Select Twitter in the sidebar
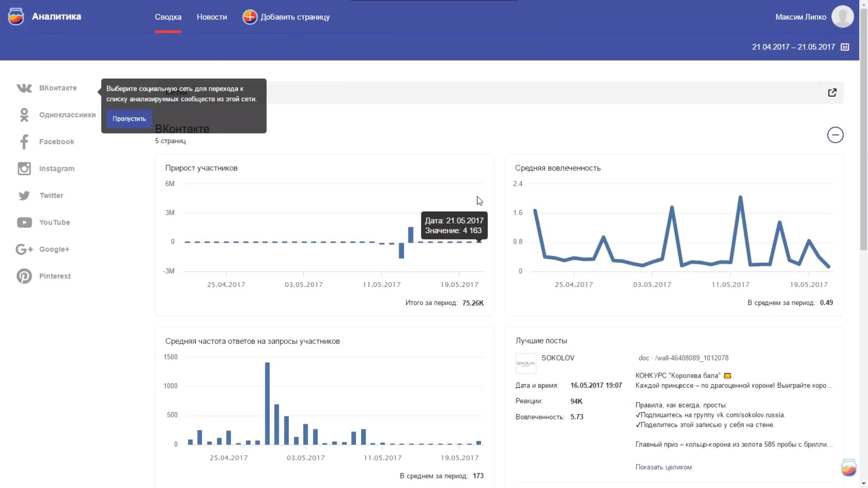This screenshot has height=488, width=868. [x=50, y=196]
